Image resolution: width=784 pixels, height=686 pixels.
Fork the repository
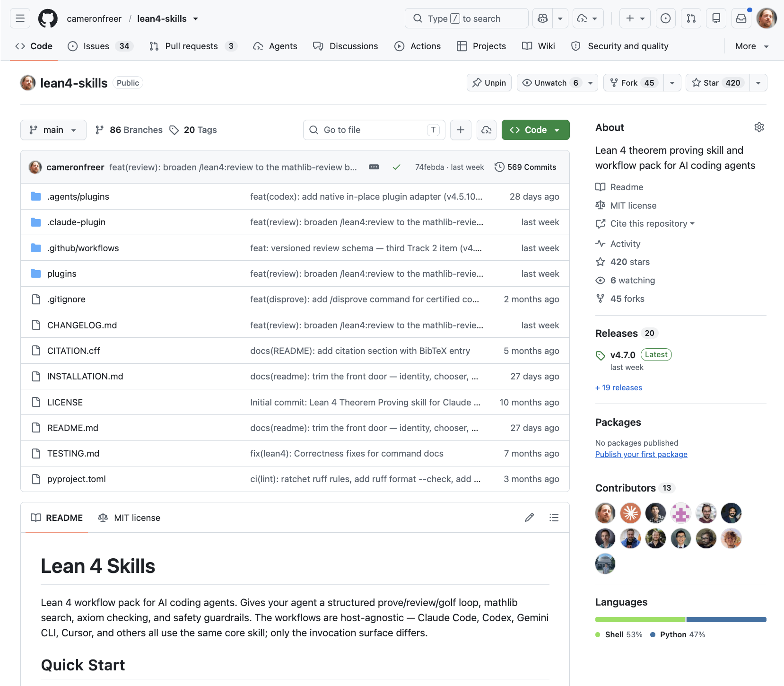click(x=634, y=83)
